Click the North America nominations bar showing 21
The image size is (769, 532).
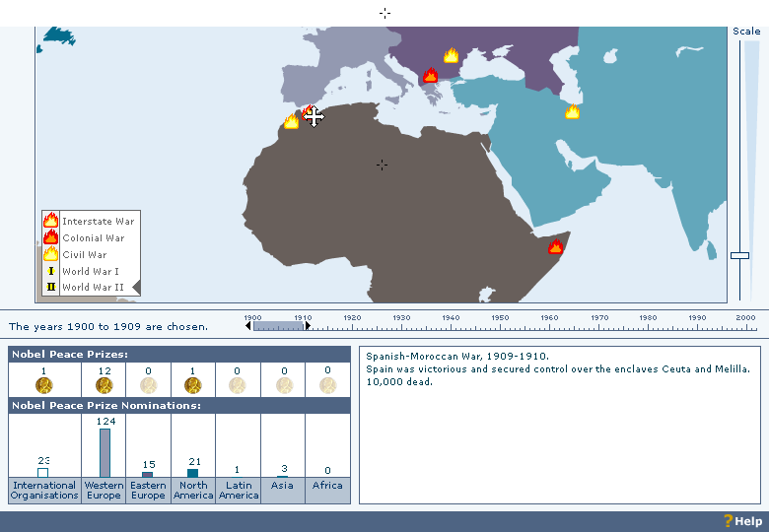tap(192, 473)
